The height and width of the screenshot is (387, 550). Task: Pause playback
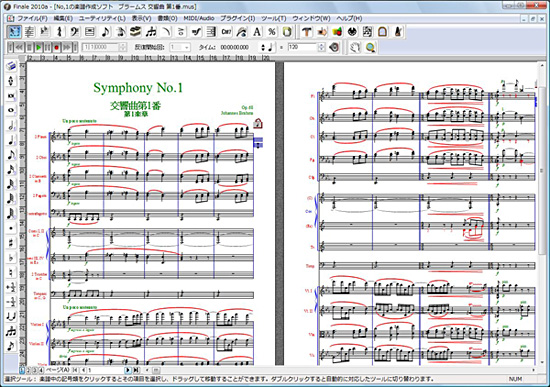tap(47, 47)
